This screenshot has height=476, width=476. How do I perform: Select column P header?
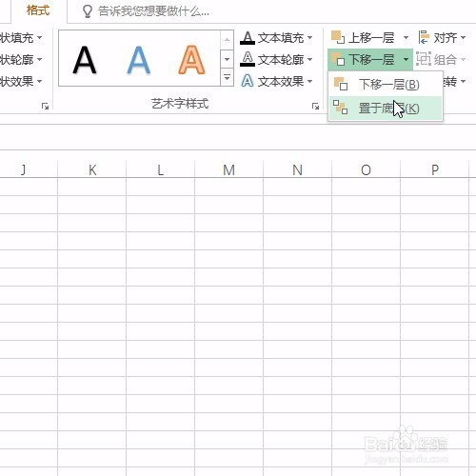(435, 169)
